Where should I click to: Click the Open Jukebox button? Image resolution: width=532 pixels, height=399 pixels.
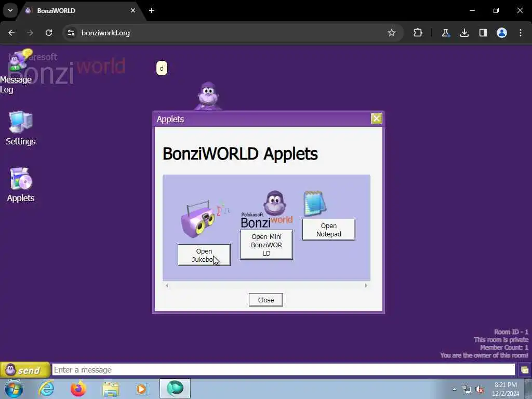(x=204, y=255)
